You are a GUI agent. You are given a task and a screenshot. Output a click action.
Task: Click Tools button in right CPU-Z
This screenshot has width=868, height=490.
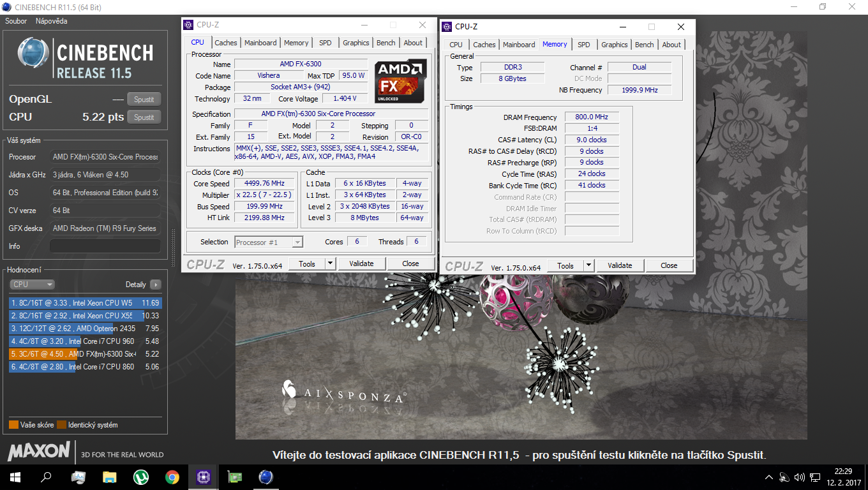(565, 265)
